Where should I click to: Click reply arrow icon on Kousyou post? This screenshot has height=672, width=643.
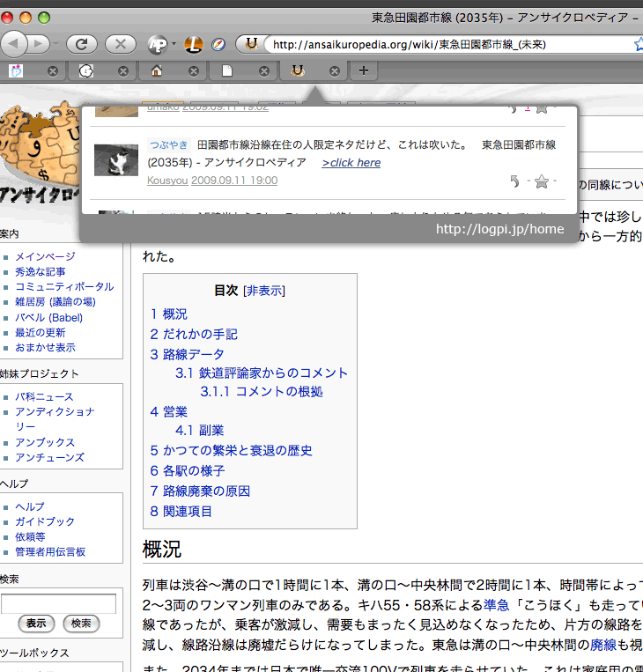tap(514, 181)
